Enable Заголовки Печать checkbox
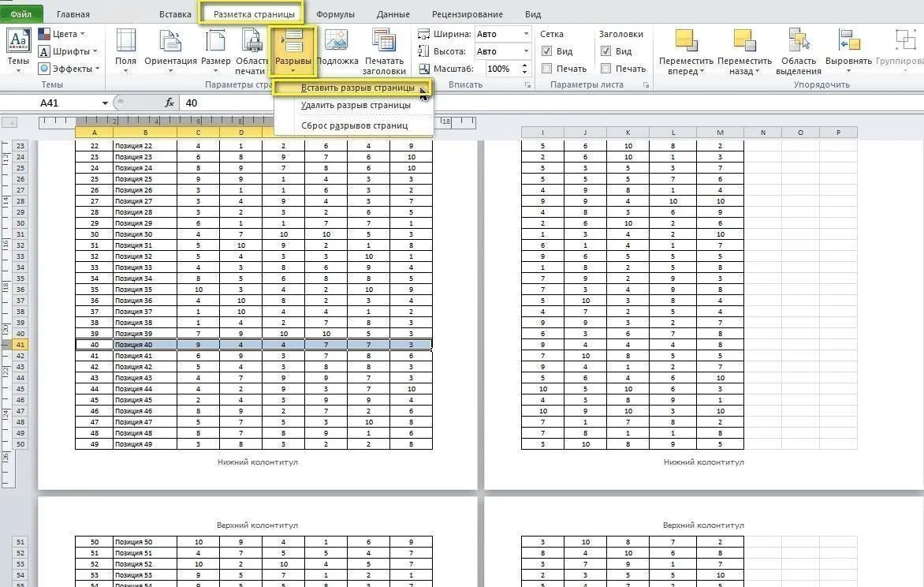This screenshot has height=587, width=924. (605, 69)
